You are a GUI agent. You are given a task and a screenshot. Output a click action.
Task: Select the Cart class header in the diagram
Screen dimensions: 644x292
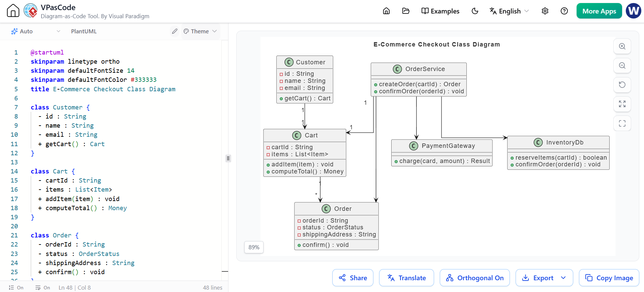click(x=305, y=135)
